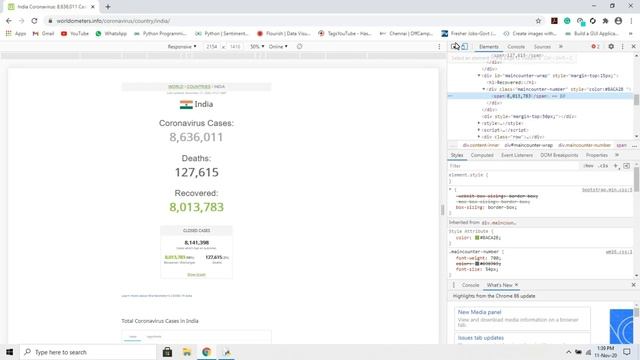Screen dimensions: 640x360
Task: Click div.maincounter-number breadcrumb
Action: (584, 145)
